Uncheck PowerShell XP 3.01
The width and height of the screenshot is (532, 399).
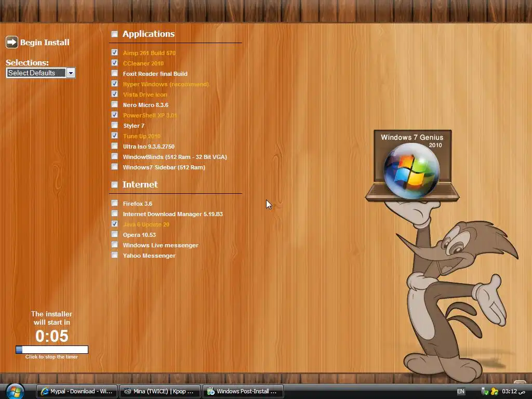(x=115, y=115)
